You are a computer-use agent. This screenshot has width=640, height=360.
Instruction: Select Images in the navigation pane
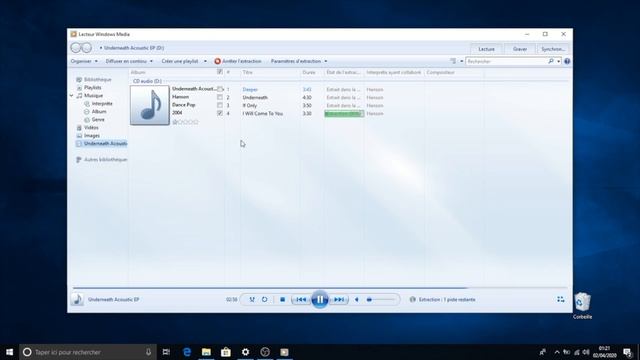click(92, 136)
